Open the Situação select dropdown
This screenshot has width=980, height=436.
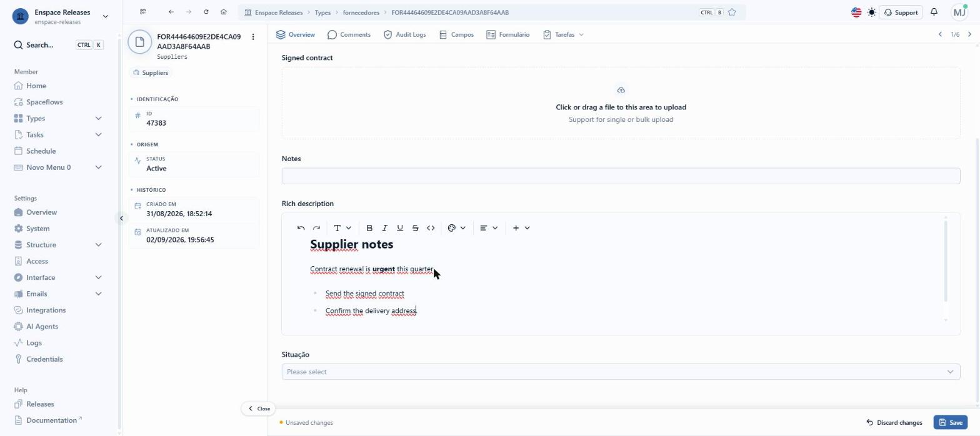tap(621, 372)
